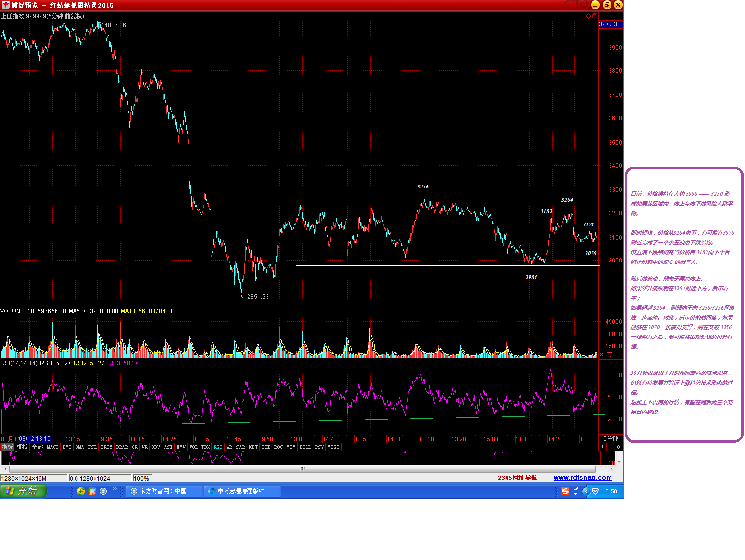Switch to 东方财富网 taskbar window
Image resolution: width=745 pixels, height=560 pixels.
163,491
